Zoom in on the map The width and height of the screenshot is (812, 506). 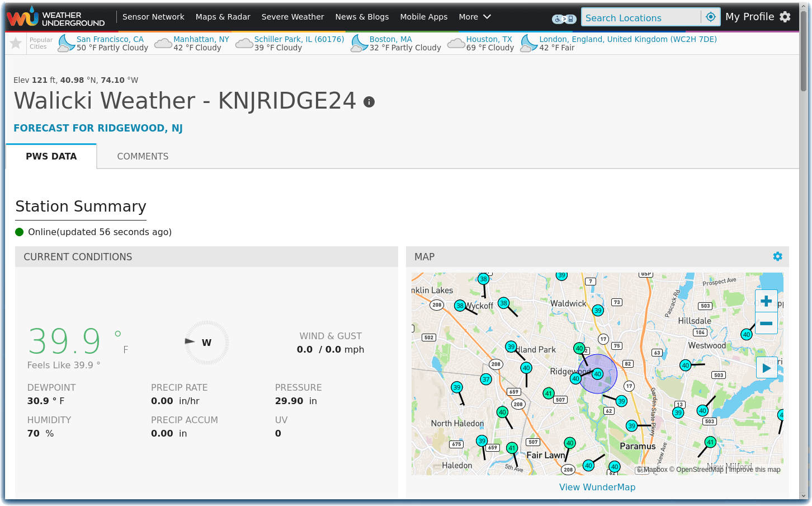pyautogui.click(x=766, y=301)
